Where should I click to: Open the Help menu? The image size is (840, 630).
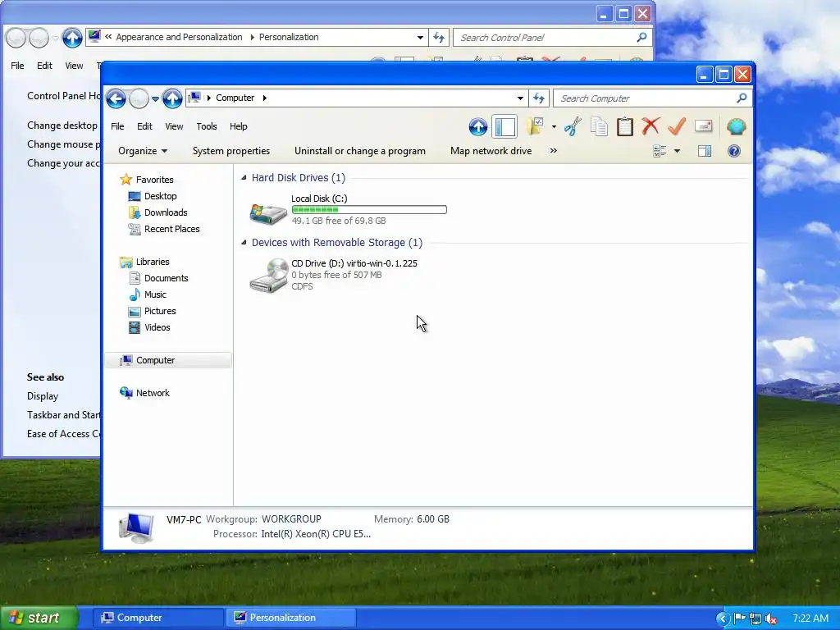point(239,126)
